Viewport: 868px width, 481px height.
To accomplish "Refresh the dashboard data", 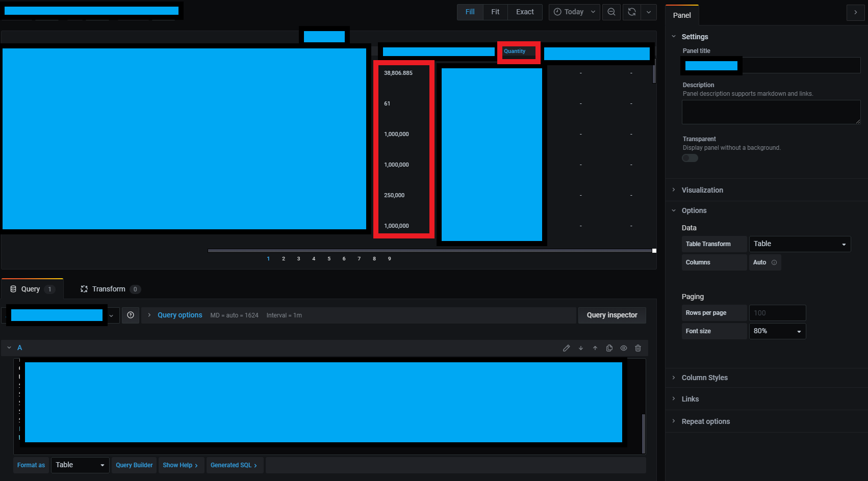I will (631, 12).
